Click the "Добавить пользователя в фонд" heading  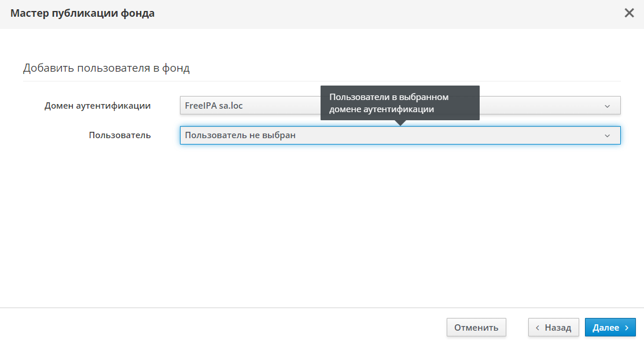pyautogui.click(x=106, y=68)
